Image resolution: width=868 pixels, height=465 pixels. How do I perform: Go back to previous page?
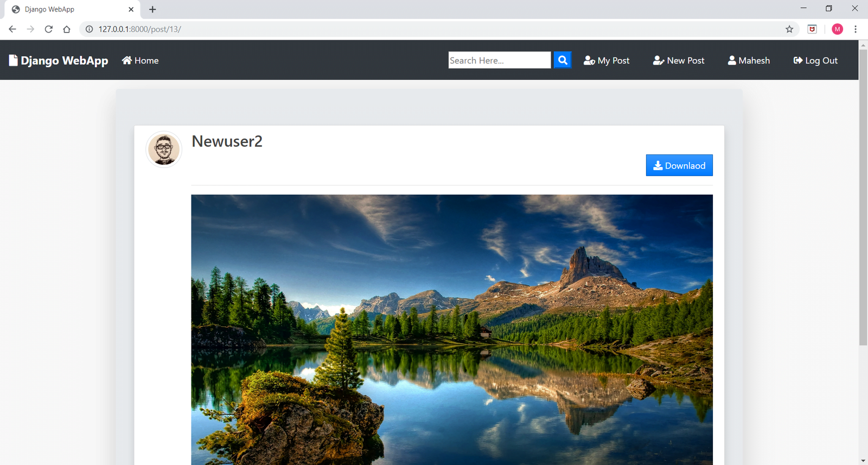pos(12,29)
